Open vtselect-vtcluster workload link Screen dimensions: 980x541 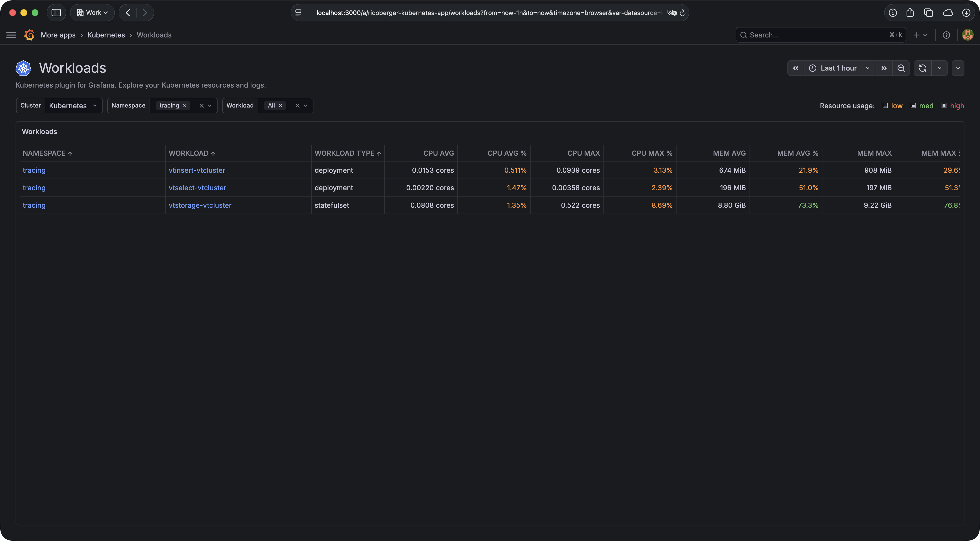point(197,188)
